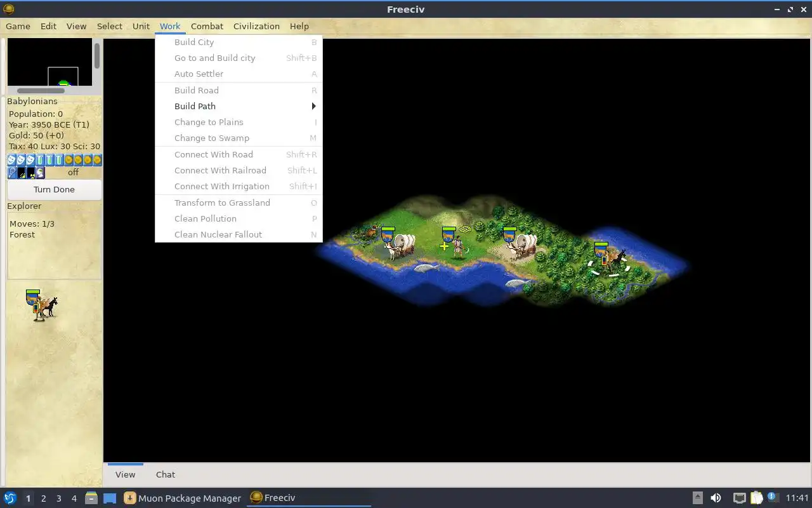Open the file manager in the taskbar

91,498
